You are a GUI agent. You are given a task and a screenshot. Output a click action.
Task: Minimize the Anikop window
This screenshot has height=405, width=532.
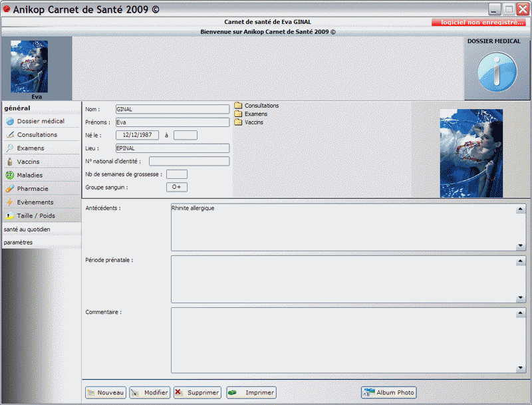(495, 9)
